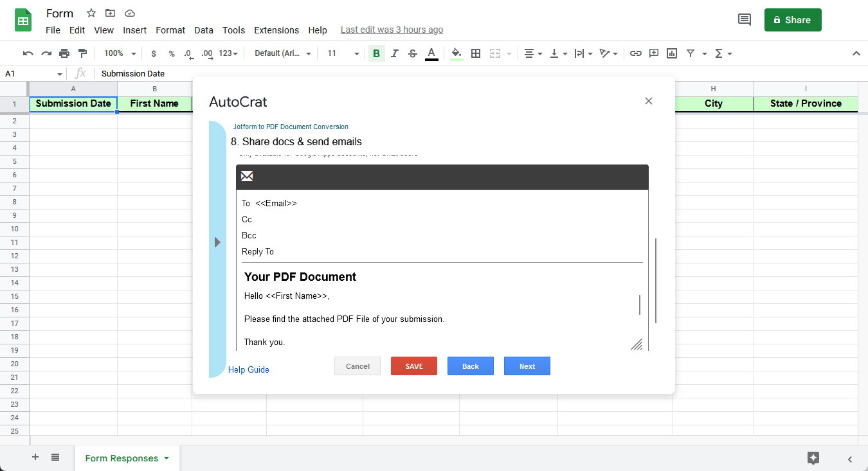Expand the AutoCrat side panel arrow
Image resolution: width=868 pixels, height=471 pixels.
pos(217,242)
